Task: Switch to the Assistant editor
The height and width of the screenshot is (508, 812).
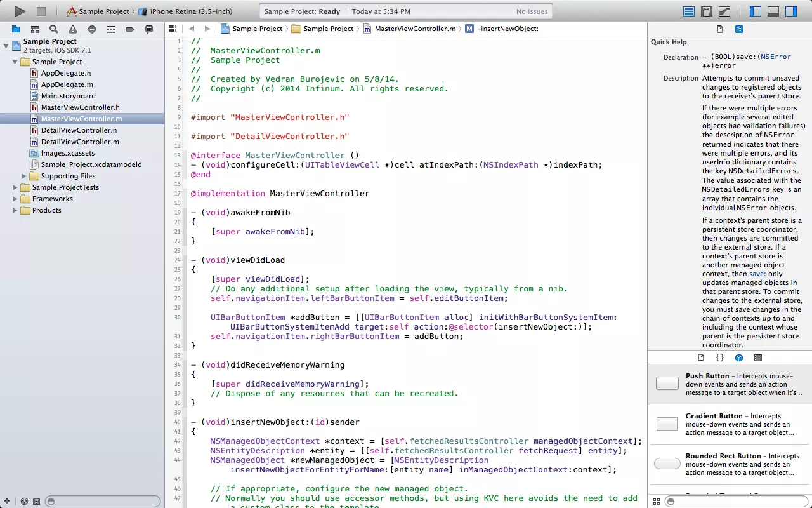Action: (x=706, y=11)
